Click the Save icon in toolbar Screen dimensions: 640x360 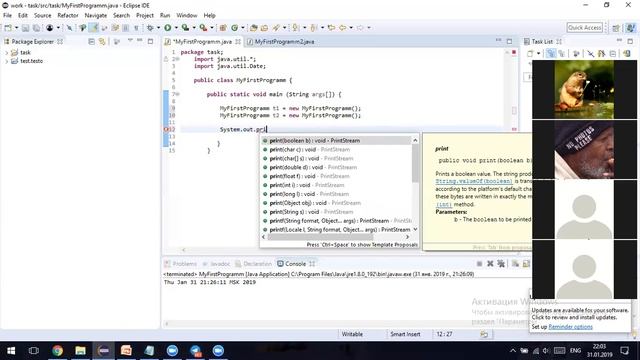coord(25,28)
